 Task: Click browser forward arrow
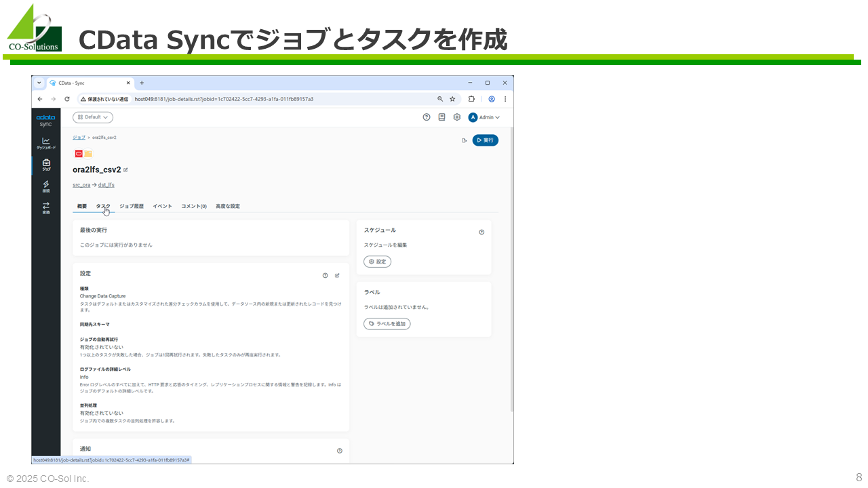click(x=53, y=99)
